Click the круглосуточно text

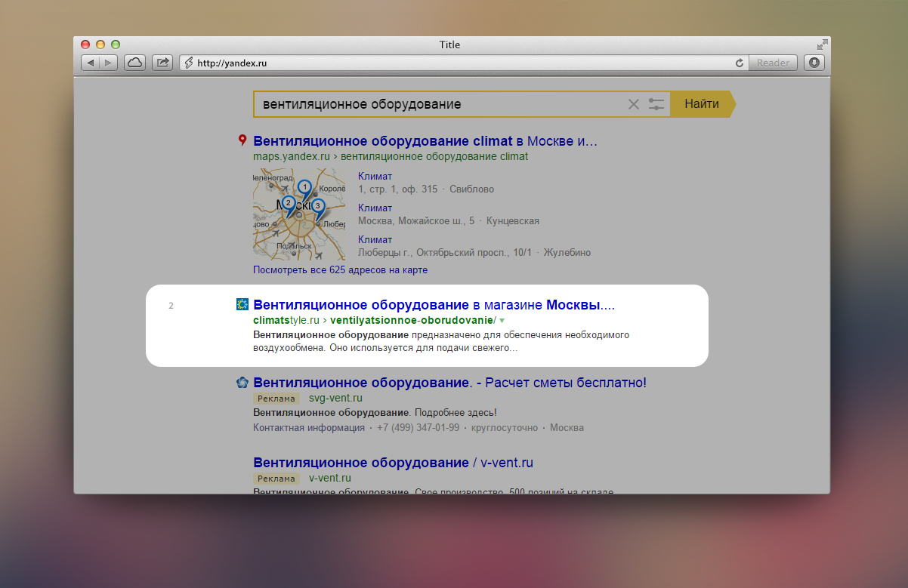[x=505, y=428]
